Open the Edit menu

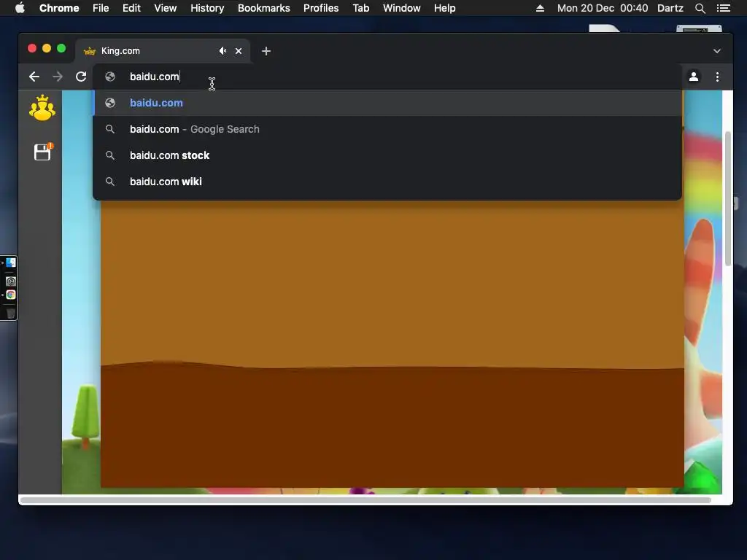pos(131,8)
